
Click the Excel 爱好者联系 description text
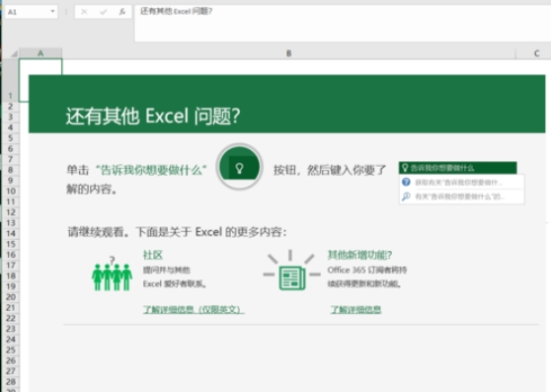coord(175,276)
